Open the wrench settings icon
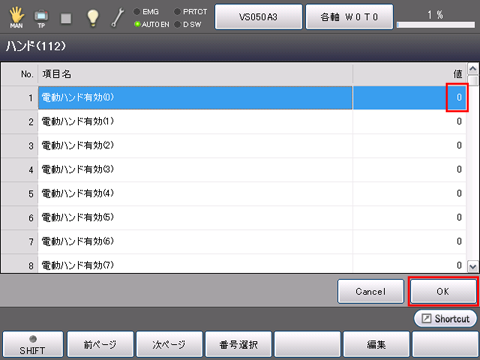 click(x=117, y=18)
